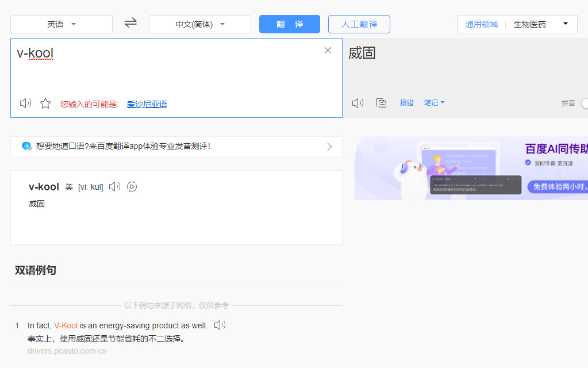Select 生物医药 biomedical domain tab
The image size is (588, 368).
pos(529,24)
